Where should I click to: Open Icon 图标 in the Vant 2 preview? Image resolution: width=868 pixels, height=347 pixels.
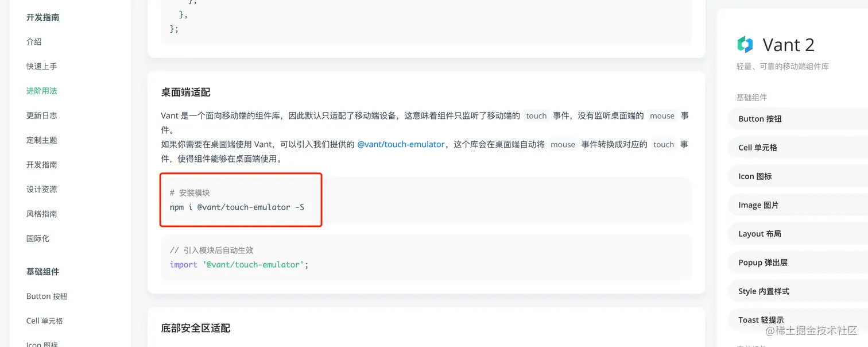coord(798,176)
